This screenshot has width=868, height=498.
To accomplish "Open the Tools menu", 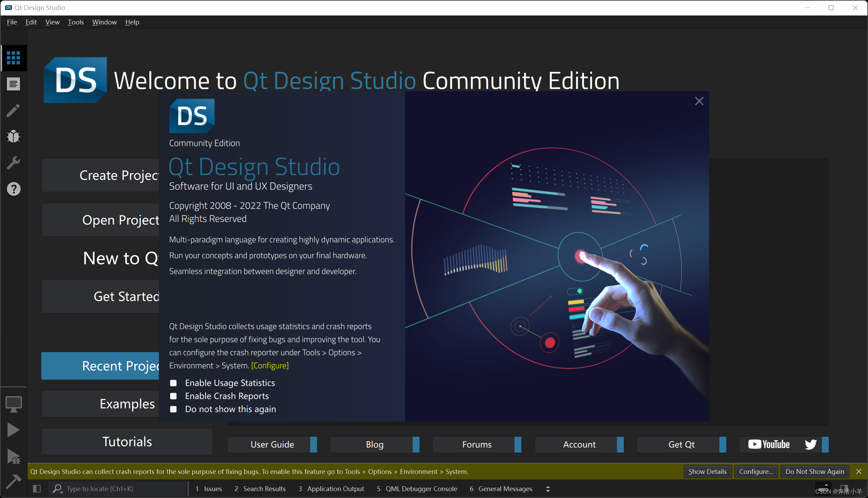I will (x=76, y=22).
